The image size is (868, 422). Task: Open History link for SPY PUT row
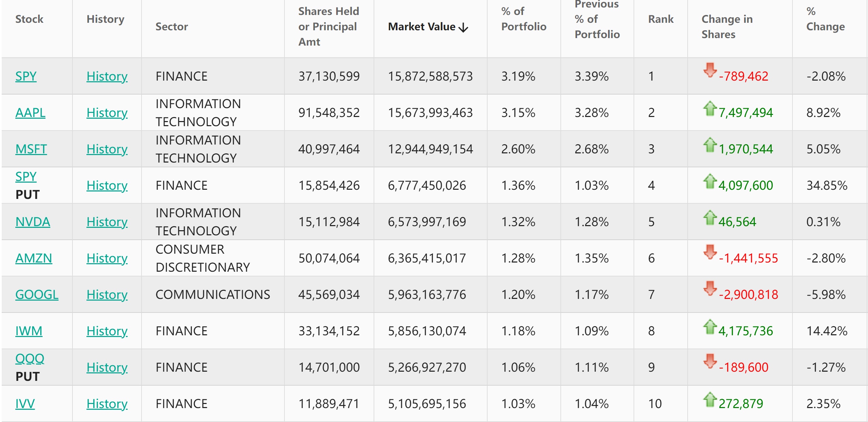click(x=107, y=185)
